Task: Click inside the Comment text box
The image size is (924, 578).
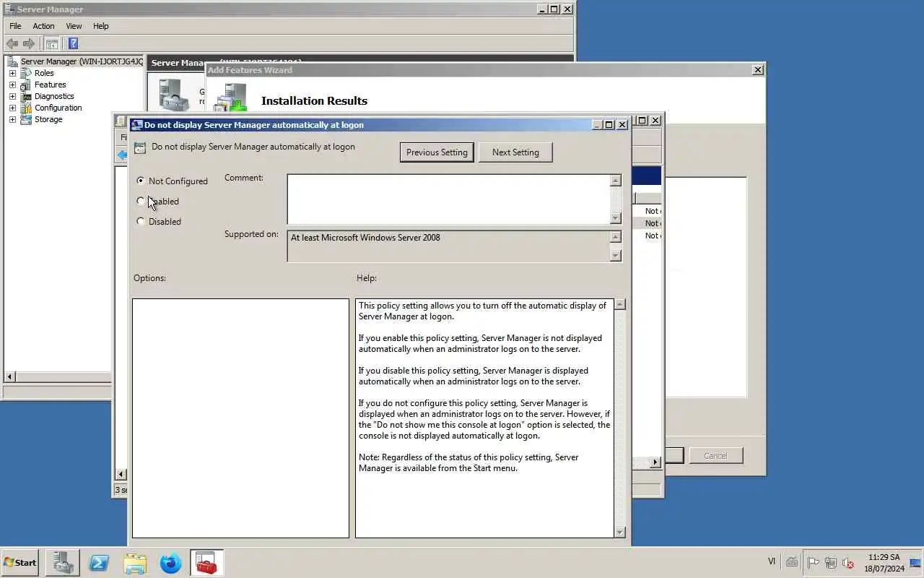Action: [x=448, y=199]
